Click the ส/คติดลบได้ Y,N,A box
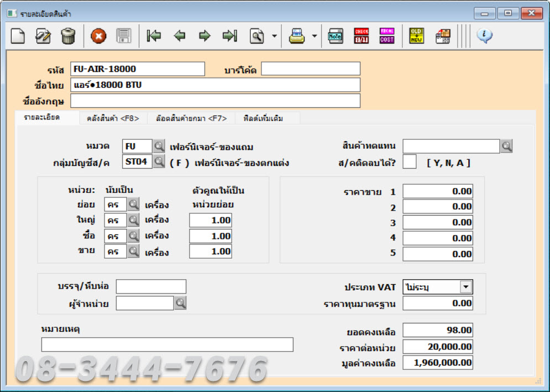Viewport: 550px width, 392px height. (410, 162)
